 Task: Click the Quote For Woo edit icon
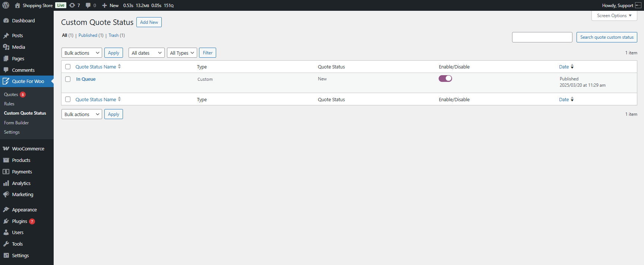pos(6,81)
